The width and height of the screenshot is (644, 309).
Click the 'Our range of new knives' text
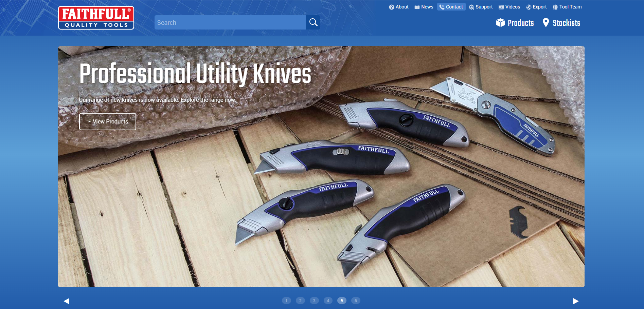(x=157, y=100)
